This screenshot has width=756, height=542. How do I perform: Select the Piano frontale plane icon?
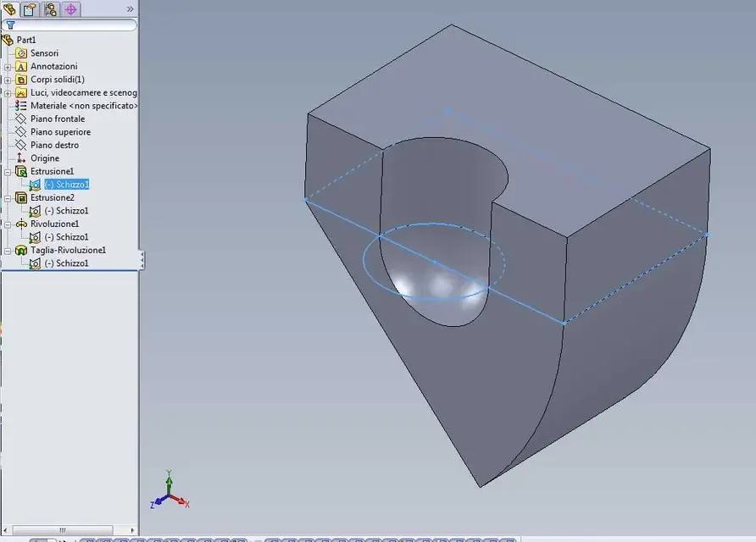(20, 119)
